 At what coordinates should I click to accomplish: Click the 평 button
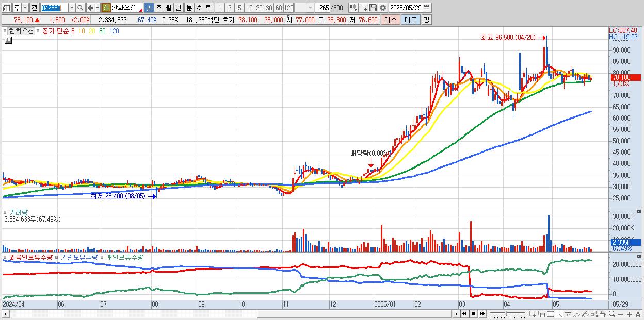tap(426, 20)
